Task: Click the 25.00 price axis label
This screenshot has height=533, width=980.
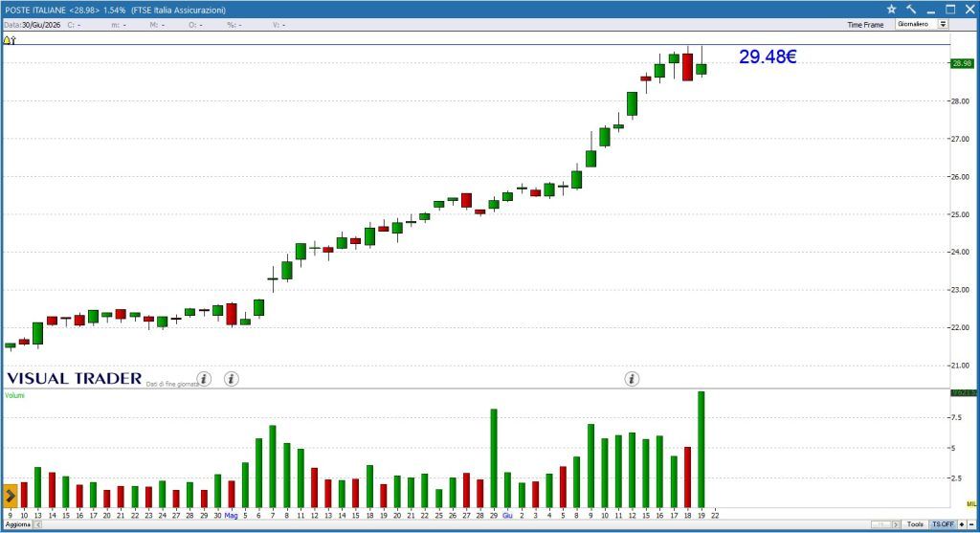Action: (x=960, y=214)
